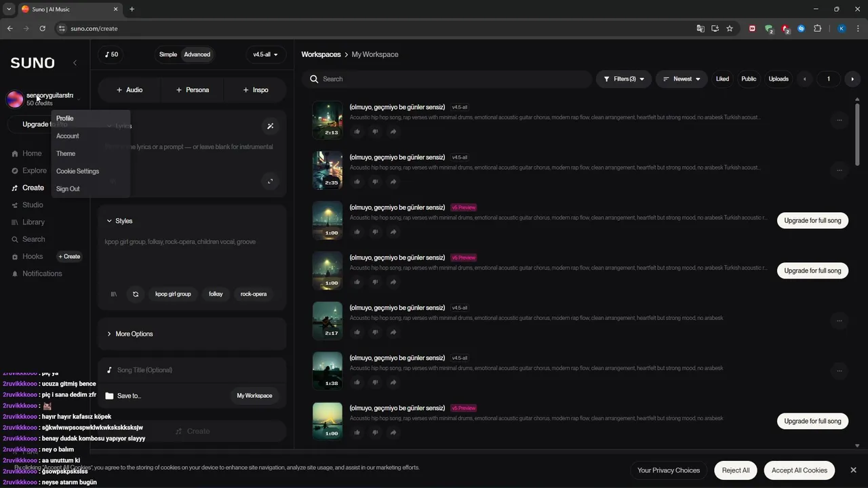This screenshot has height=488, width=868.
Task: Open the Explore page in sidebar
Action: (28, 171)
